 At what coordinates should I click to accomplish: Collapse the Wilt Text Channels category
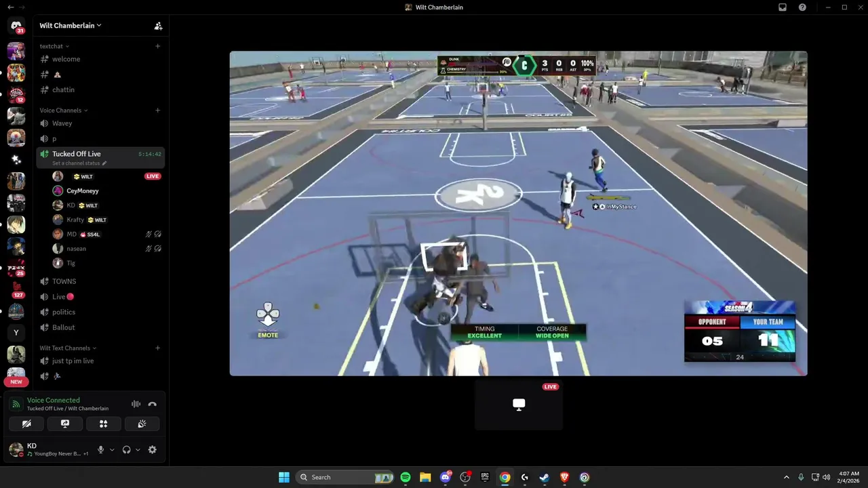(68, 348)
